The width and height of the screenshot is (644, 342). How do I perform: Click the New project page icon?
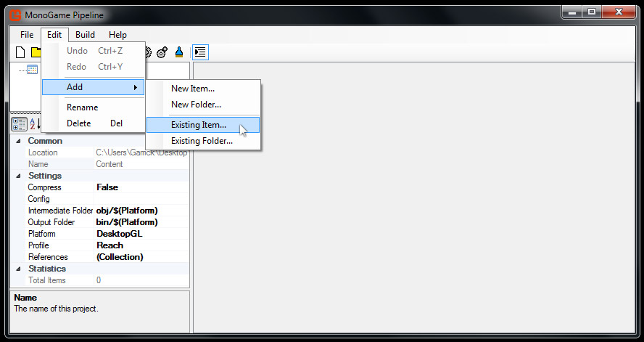pos(20,52)
